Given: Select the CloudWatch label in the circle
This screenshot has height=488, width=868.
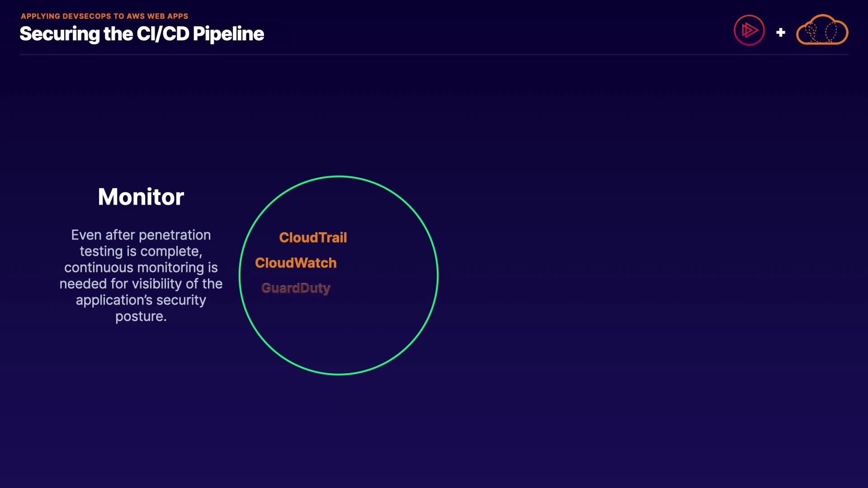Looking at the screenshot, I should click(296, 263).
